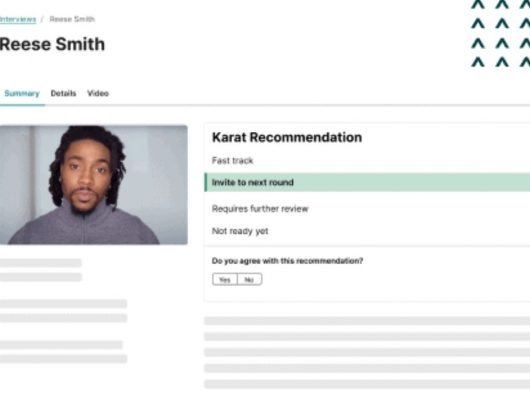Click first wide placeholder bar below recommendation card

point(367,321)
